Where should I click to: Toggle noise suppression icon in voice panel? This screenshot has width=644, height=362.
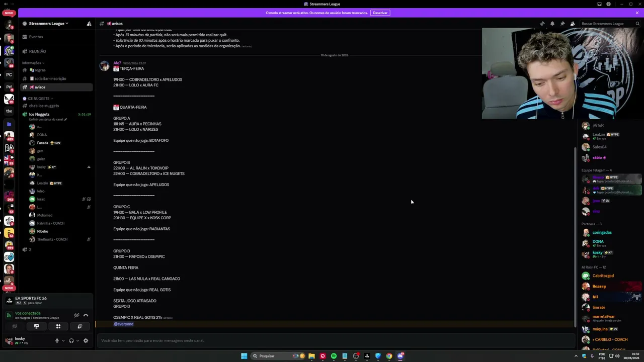pos(76,315)
